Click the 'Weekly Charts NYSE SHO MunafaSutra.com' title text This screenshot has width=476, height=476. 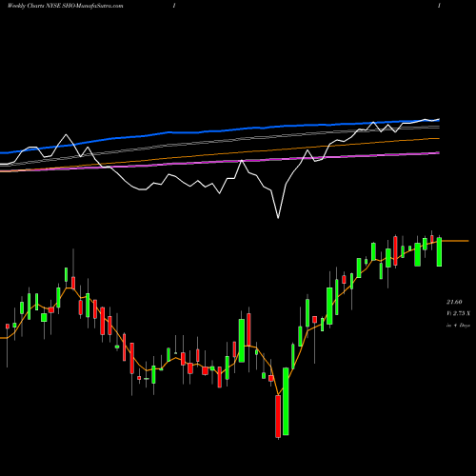(x=65, y=6)
